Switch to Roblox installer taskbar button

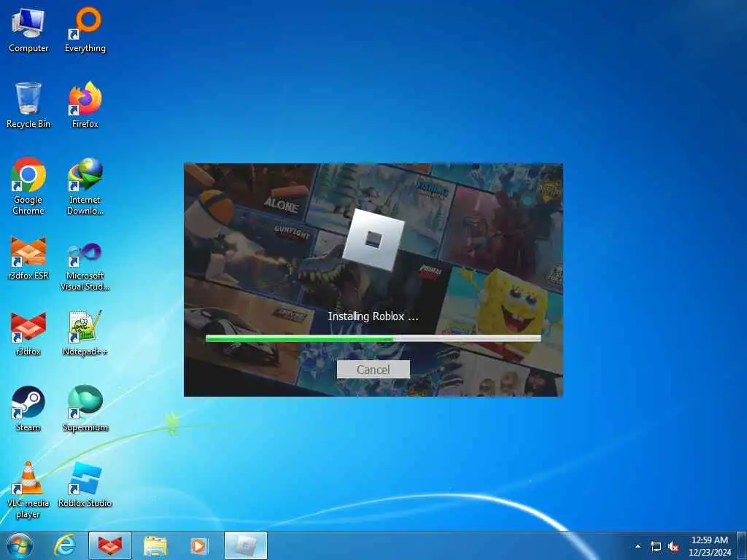point(246,545)
